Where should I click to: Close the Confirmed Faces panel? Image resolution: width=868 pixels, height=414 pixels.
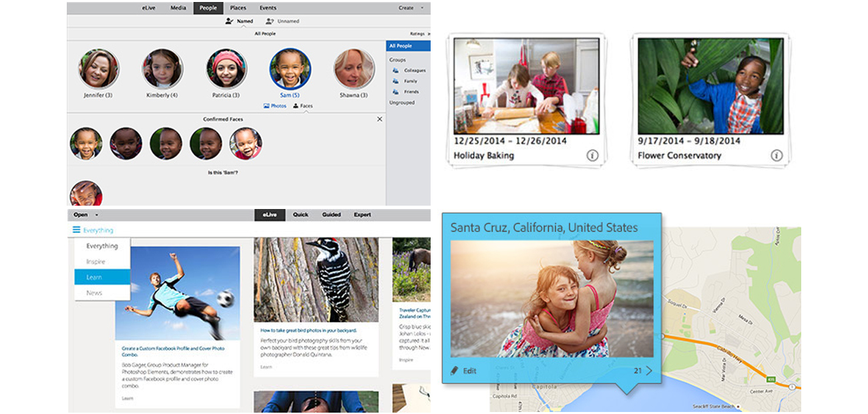[x=379, y=119]
